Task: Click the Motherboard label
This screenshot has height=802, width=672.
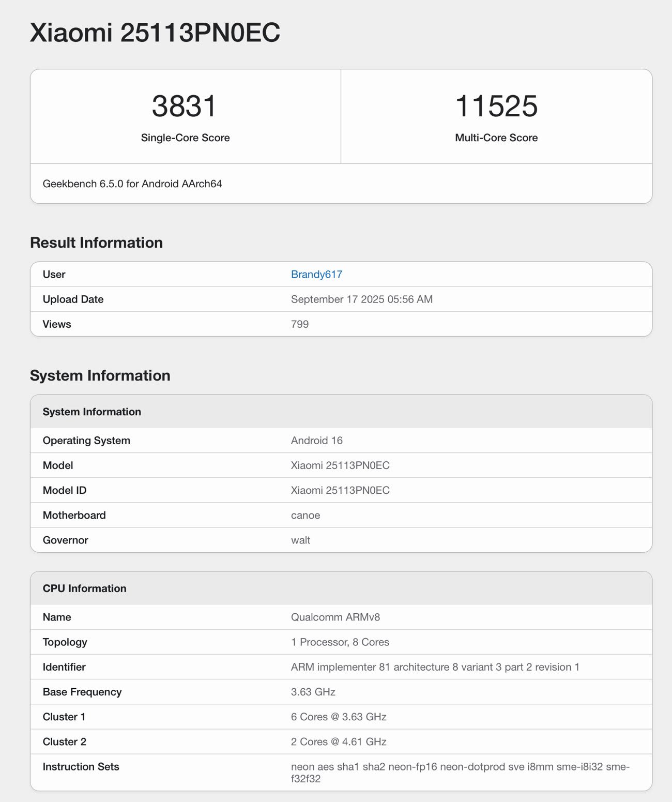Action: pyautogui.click(x=74, y=515)
